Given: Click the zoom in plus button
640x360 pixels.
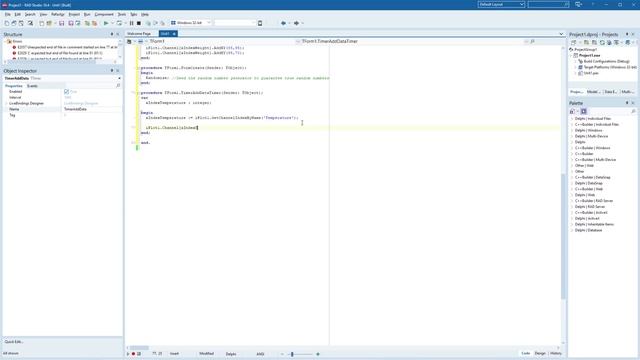Looking at the screenshot, I should [x=318, y=354].
